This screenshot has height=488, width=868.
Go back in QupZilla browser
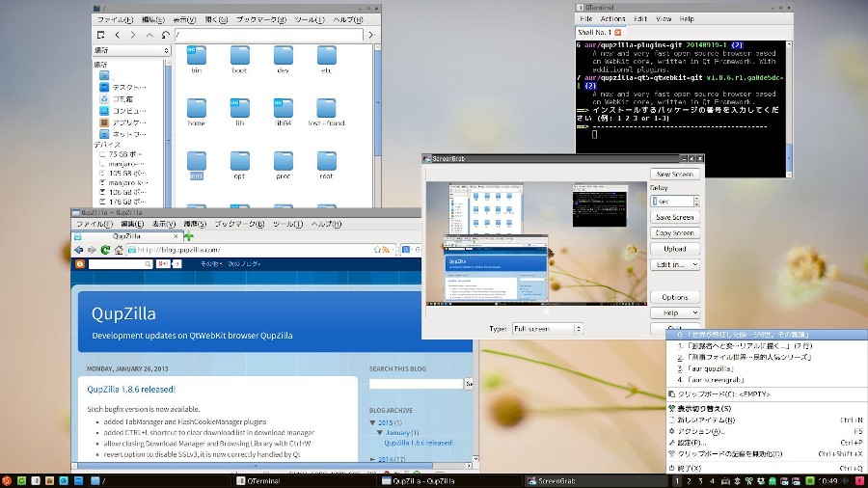[79, 250]
